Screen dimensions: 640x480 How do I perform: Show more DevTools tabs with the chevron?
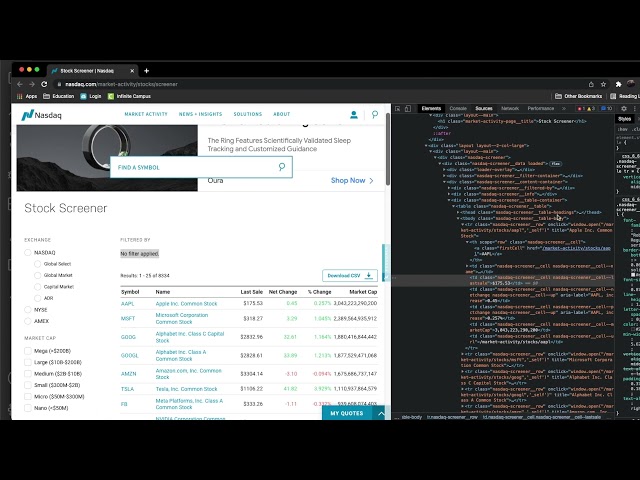[564, 109]
